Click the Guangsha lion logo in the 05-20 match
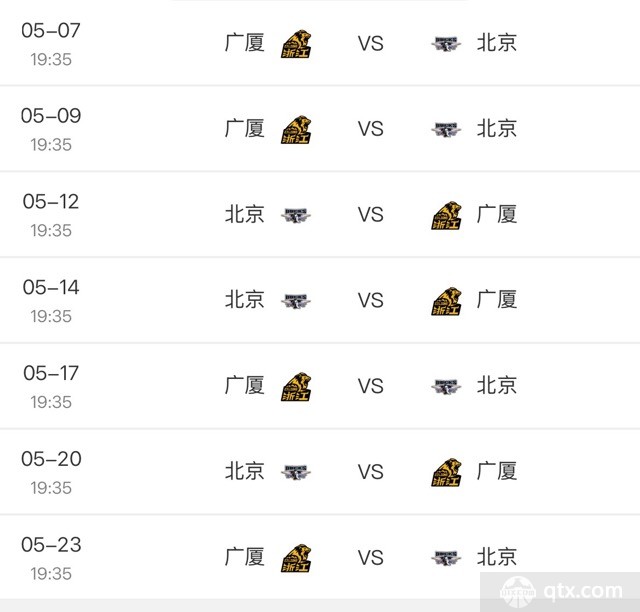The width and height of the screenshot is (640, 612). point(446,472)
